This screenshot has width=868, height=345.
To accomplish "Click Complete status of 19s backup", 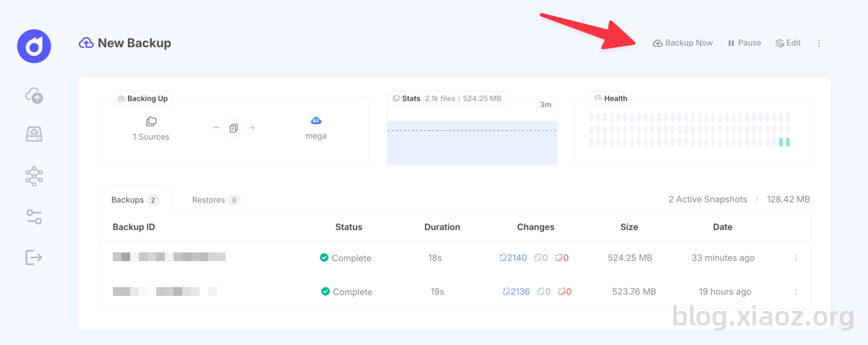I will coord(347,292).
